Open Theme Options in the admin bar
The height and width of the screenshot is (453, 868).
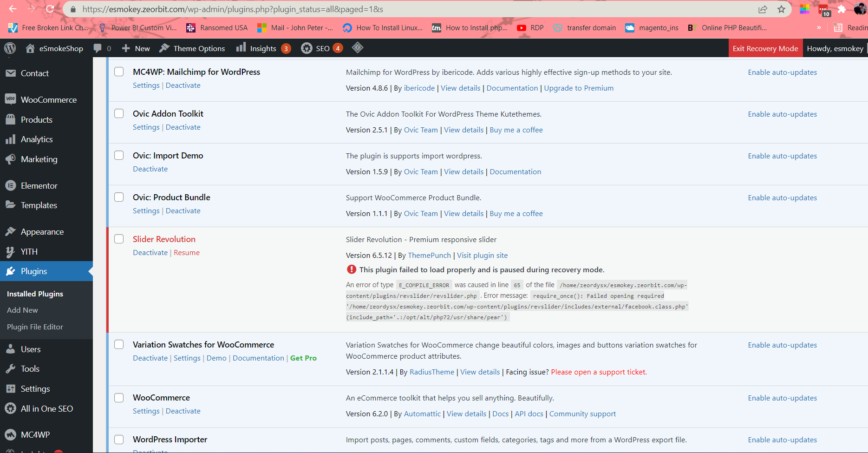[192, 48]
